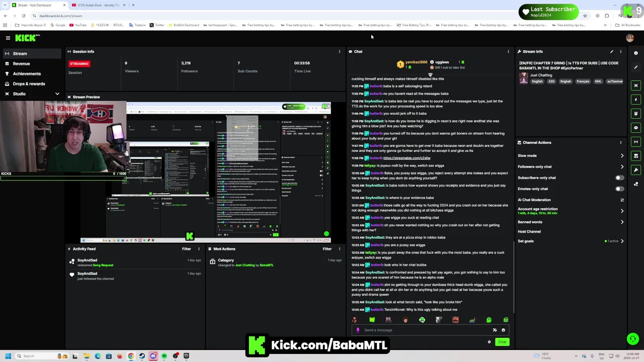Open Activity Feed three-dot menu
This screenshot has height=362, width=644.
[199, 249]
